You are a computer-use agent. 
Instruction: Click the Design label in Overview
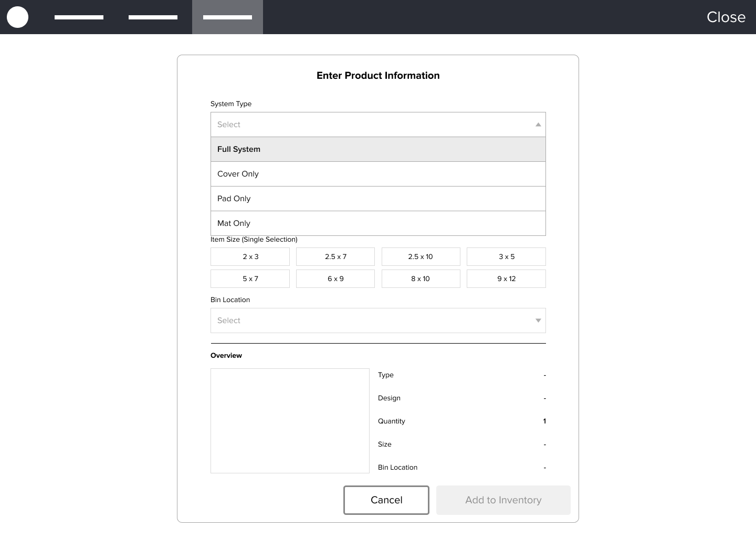point(389,398)
